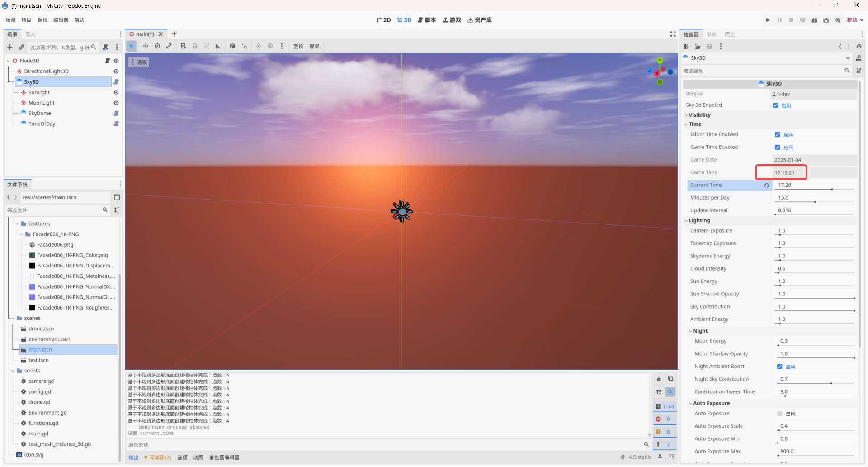
Task: Toggle distraction-free mode expand icon
Action: pyautogui.click(x=673, y=34)
